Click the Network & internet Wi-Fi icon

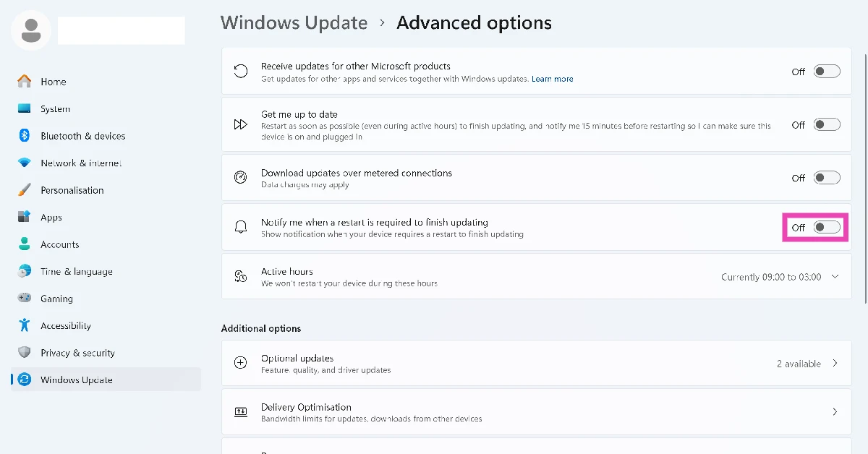coord(24,163)
